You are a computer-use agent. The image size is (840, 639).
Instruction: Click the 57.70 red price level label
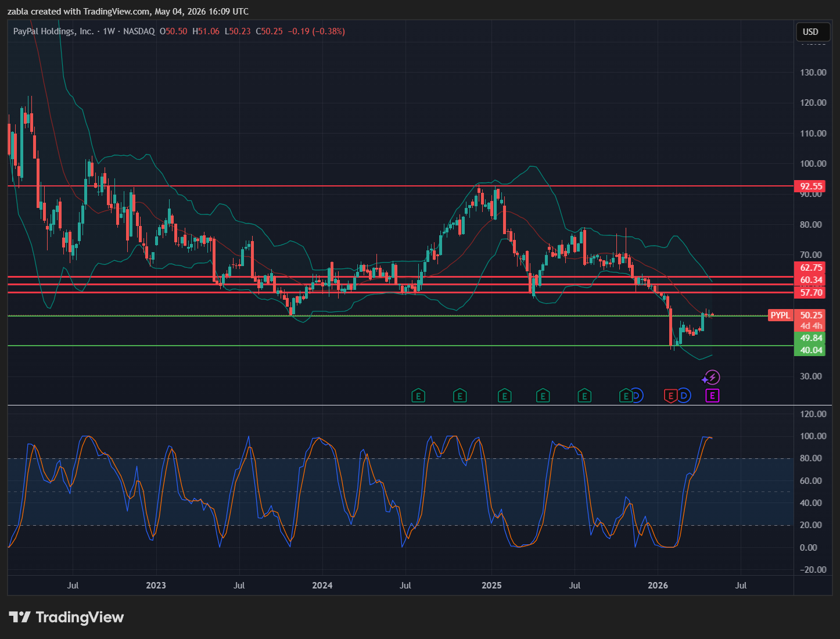811,292
